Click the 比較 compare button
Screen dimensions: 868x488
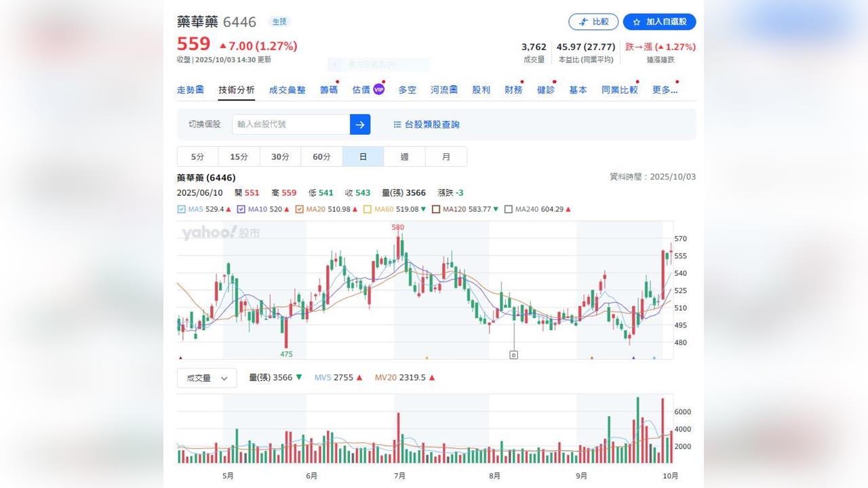(x=593, y=22)
